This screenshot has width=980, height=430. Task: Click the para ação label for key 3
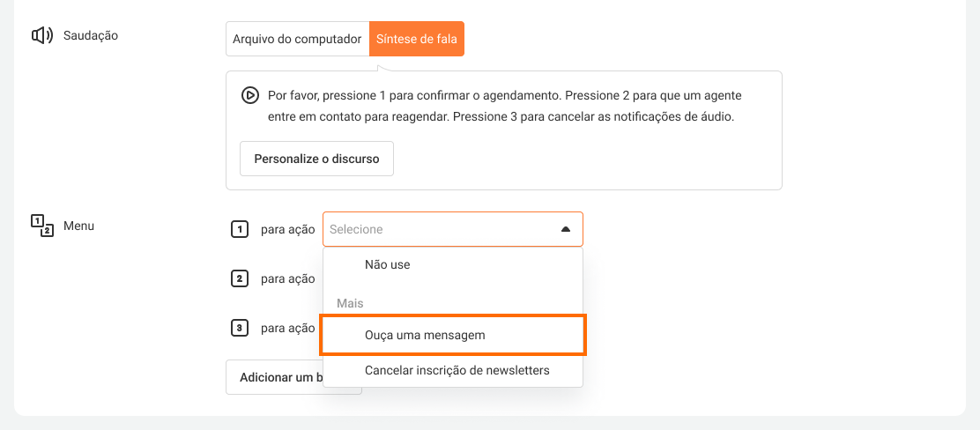coord(287,328)
